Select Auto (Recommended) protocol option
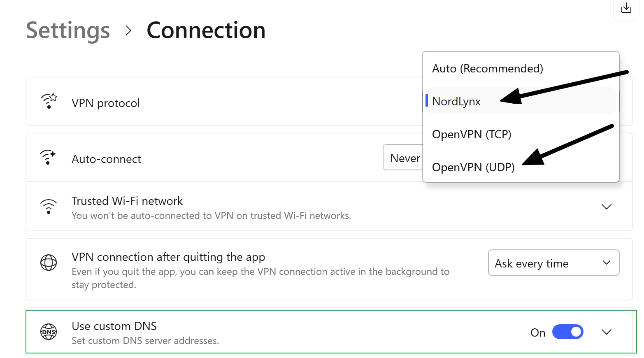 [x=488, y=68]
